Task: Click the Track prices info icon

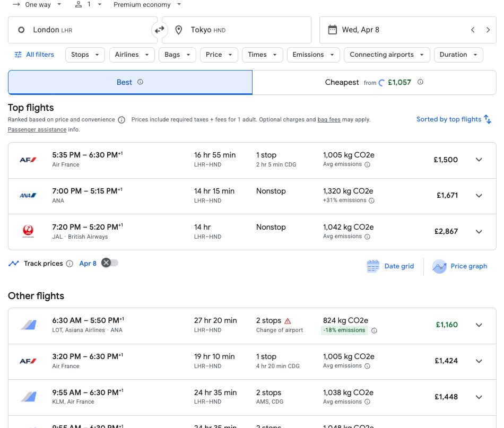Action: tap(69, 264)
